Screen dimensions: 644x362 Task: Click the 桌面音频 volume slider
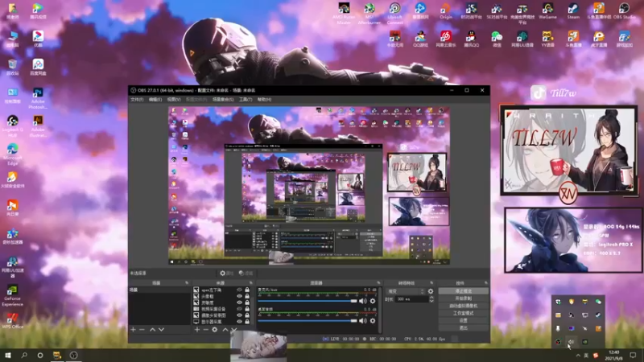[x=308, y=320]
